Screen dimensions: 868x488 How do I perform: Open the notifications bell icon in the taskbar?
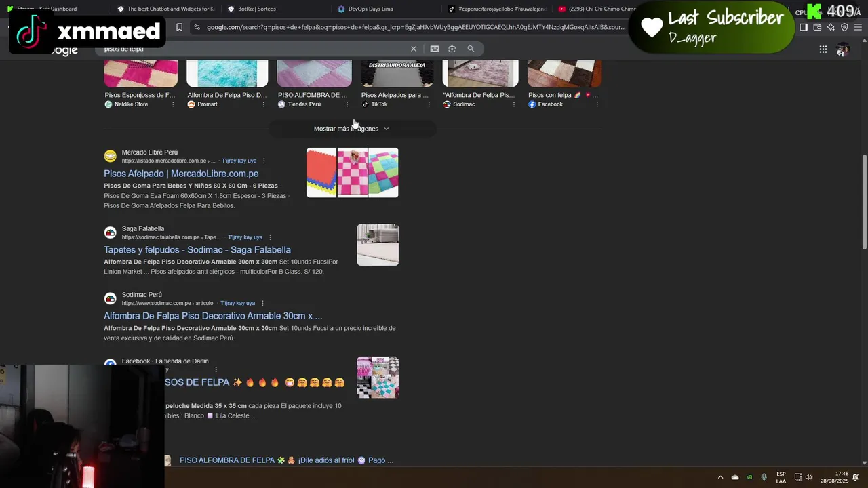coord(856,477)
